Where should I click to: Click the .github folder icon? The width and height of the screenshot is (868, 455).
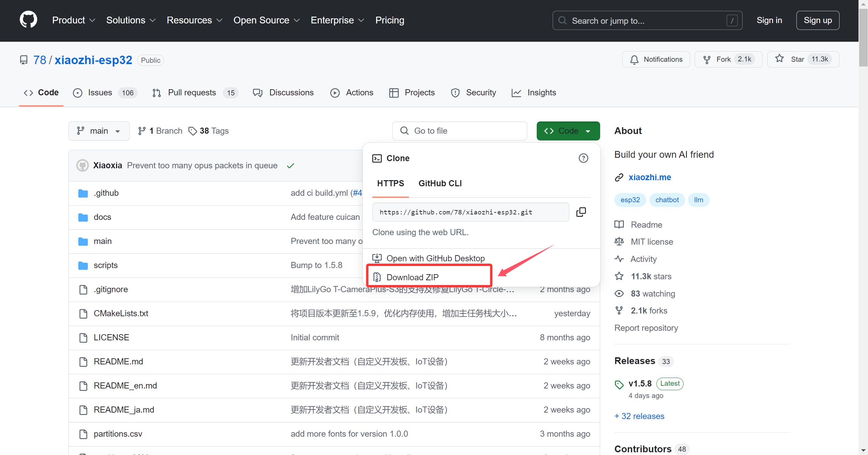tap(83, 193)
